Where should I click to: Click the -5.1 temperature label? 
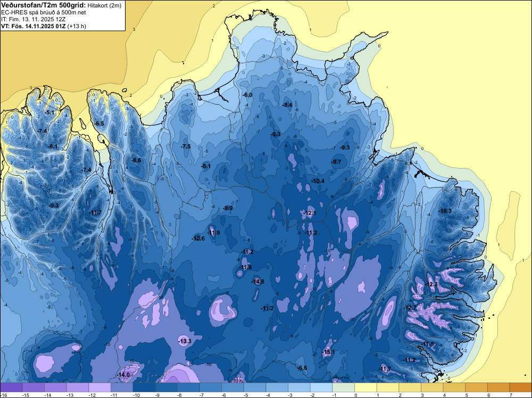[x=49, y=112]
